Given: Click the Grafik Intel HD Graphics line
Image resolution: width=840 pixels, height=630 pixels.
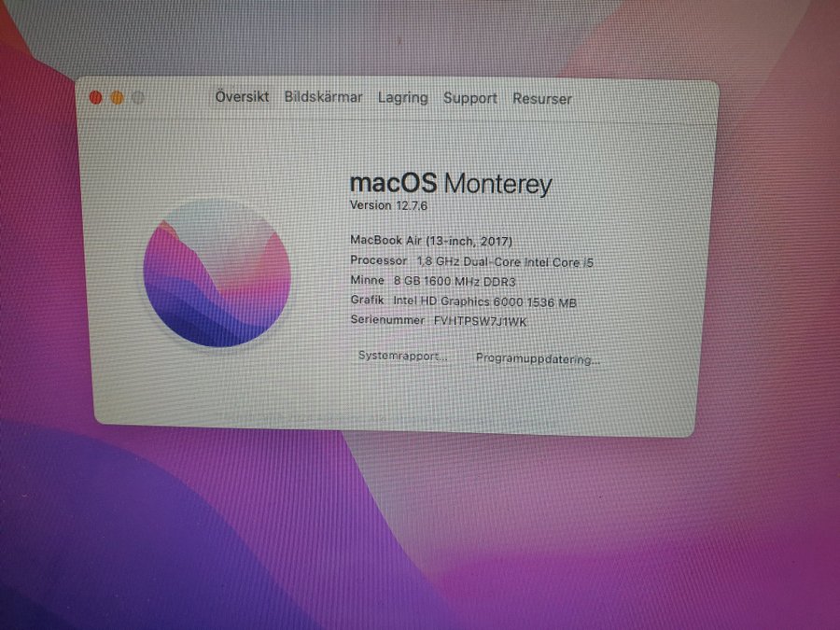Looking at the screenshot, I should click(x=463, y=301).
